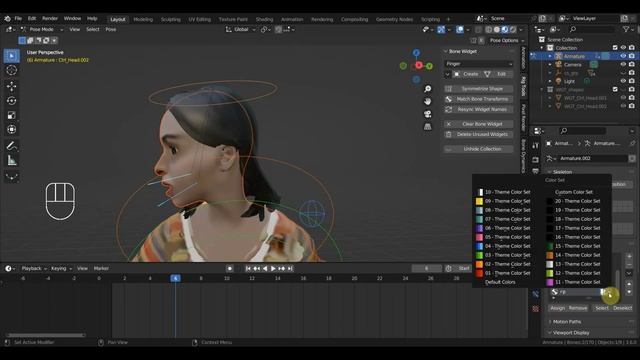The image size is (640, 360).
Task: Click the Assign bone group button
Action: point(558,308)
